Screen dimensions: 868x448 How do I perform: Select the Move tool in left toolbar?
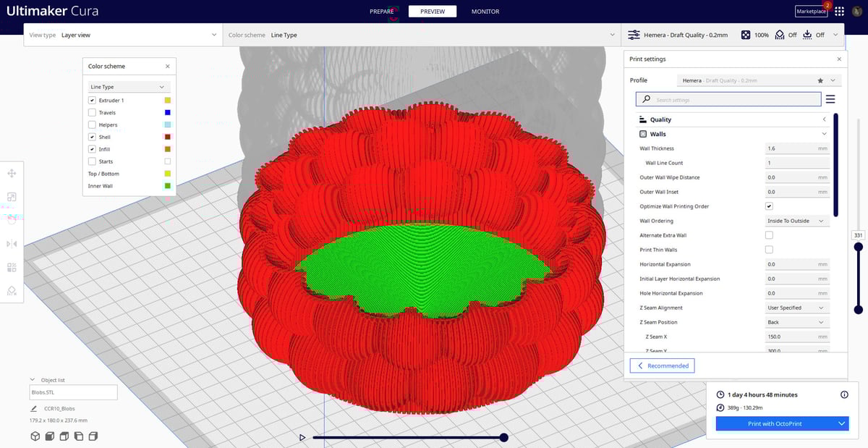(12, 174)
